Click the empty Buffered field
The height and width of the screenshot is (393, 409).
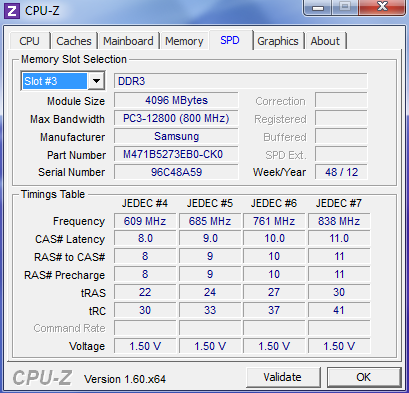pyautogui.click(x=341, y=136)
